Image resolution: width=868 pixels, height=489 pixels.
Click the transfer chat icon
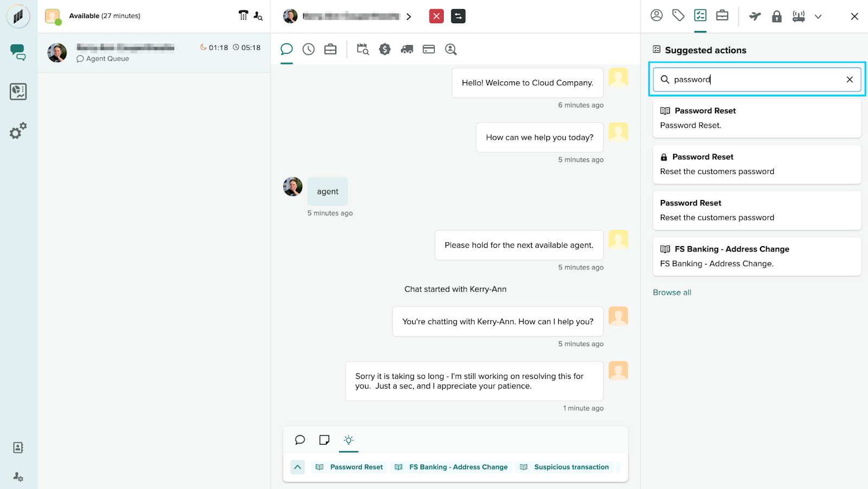click(x=458, y=16)
